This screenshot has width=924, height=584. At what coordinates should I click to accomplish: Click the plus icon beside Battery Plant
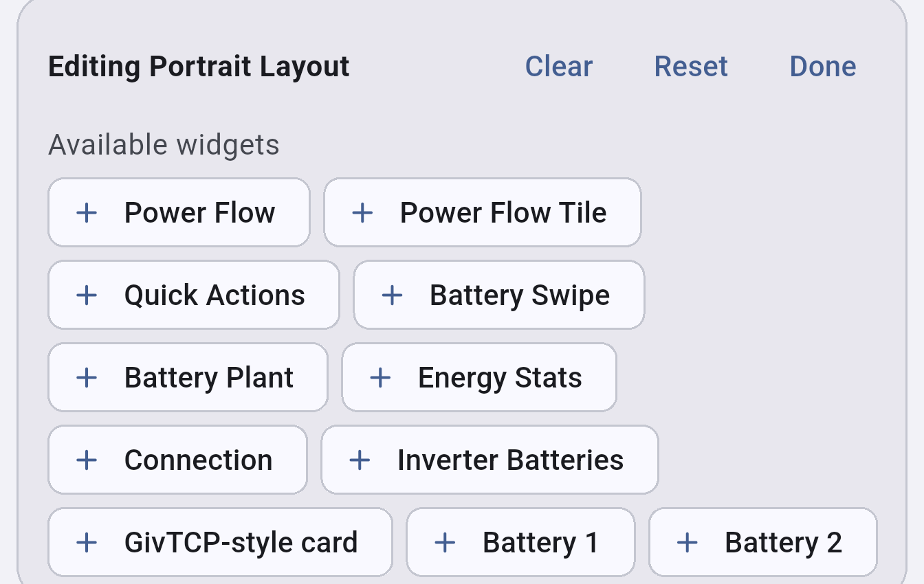[x=86, y=378]
